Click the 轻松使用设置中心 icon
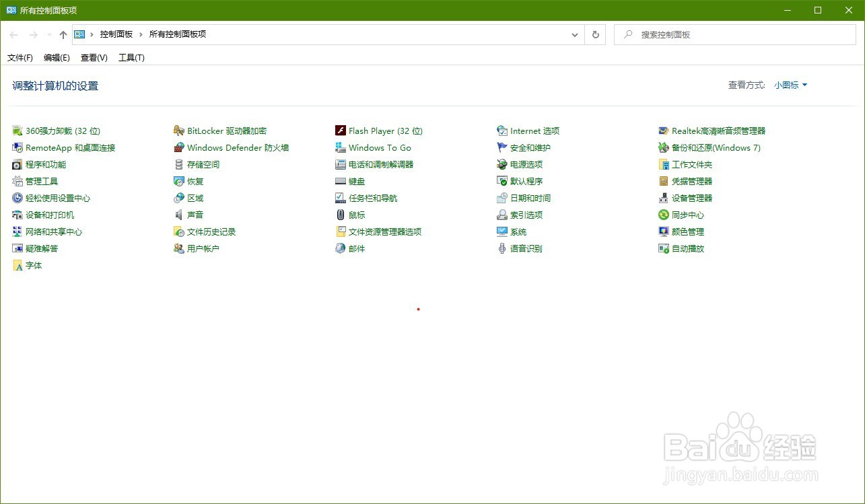Image resolution: width=865 pixels, height=504 pixels. pyautogui.click(x=18, y=198)
